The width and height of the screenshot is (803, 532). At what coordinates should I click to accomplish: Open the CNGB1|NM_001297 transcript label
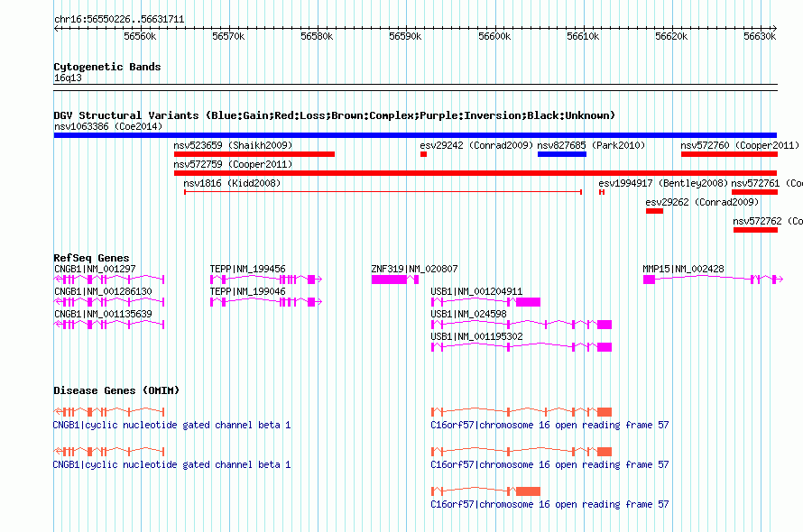95,269
